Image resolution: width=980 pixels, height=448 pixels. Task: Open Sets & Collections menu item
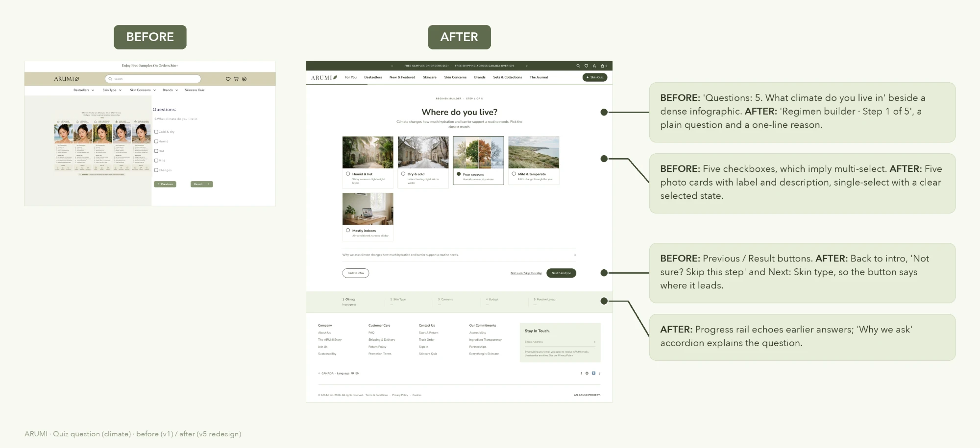(507, 77)
